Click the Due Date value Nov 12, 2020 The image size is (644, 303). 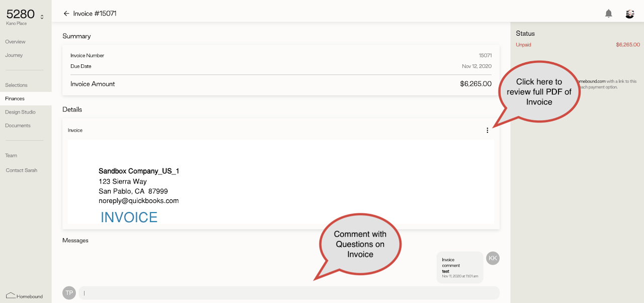click(x=477, y=66)
